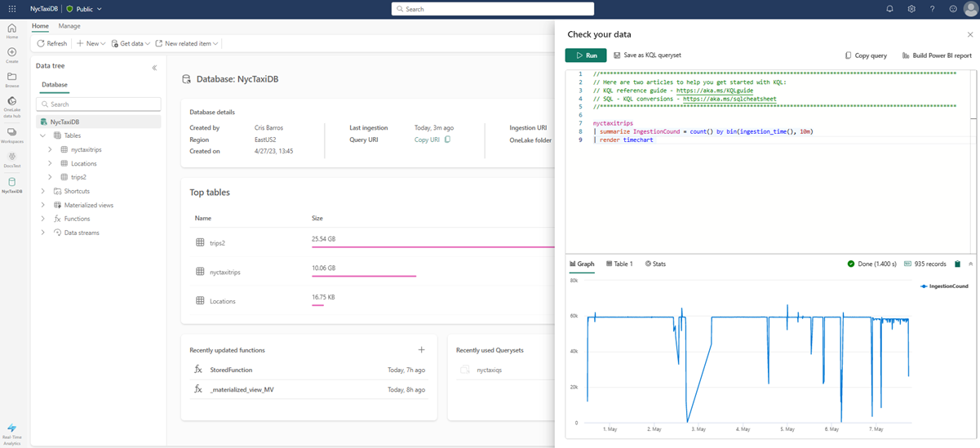
Task: Click the Home icon in left navigation
Action: [11, 31]
